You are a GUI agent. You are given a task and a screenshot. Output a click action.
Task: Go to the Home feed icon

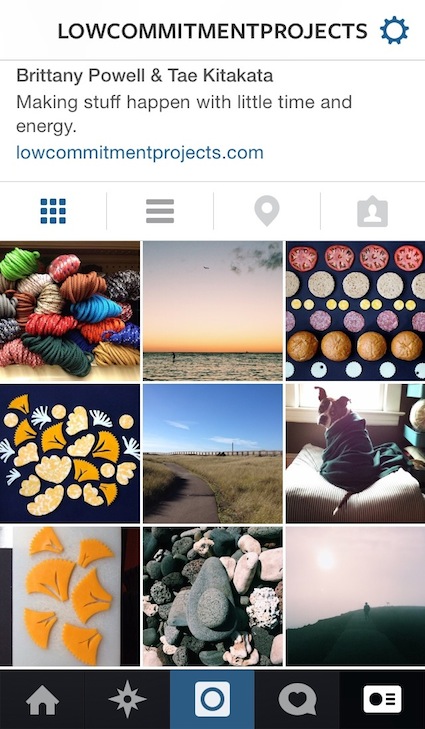coord(42,700)
